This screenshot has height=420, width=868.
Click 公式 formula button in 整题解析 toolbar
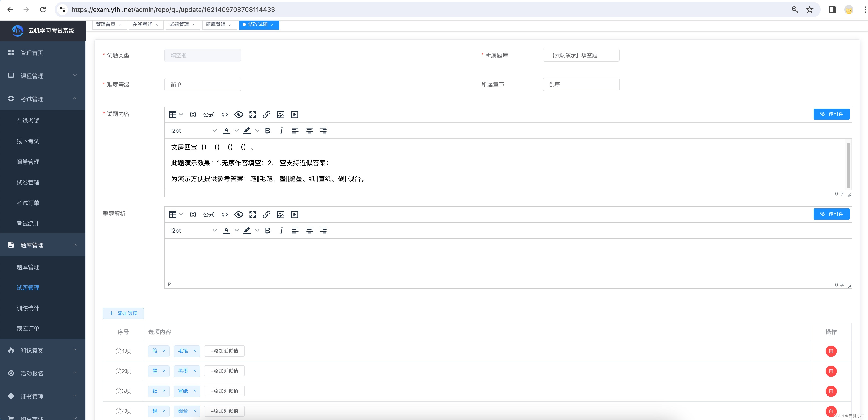pyautogui.click(x=209, y=215)
